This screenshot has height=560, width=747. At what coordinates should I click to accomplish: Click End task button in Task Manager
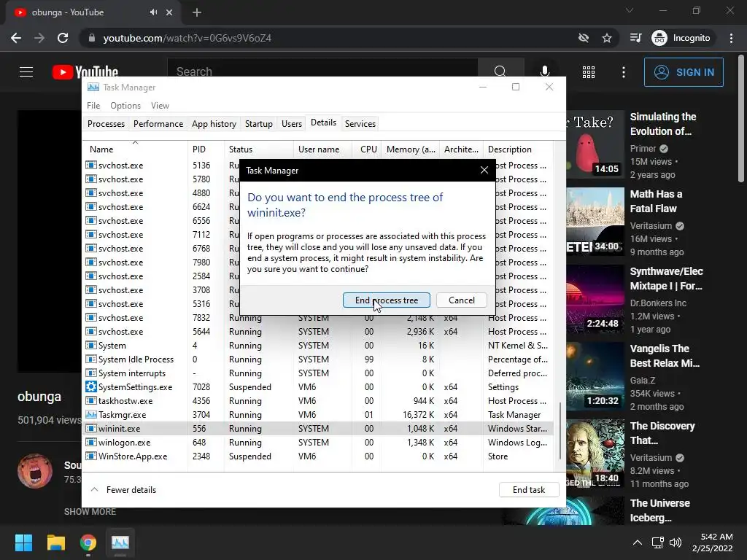(529, 489)
